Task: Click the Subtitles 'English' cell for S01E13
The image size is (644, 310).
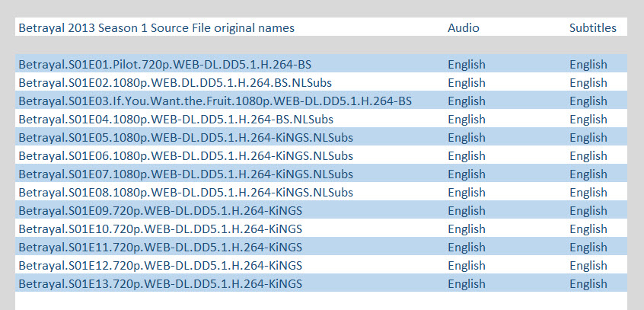Action: [588, 285]
